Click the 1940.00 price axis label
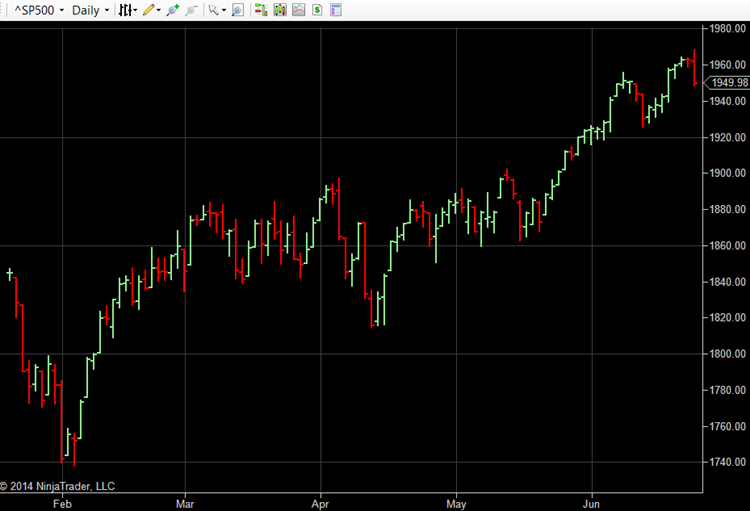 coord(727,101)
